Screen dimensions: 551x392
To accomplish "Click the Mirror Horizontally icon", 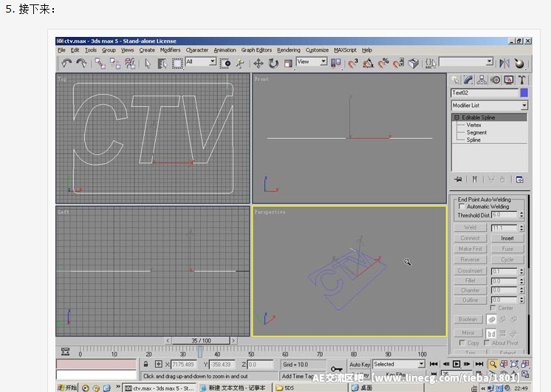I will coord(491,333).
